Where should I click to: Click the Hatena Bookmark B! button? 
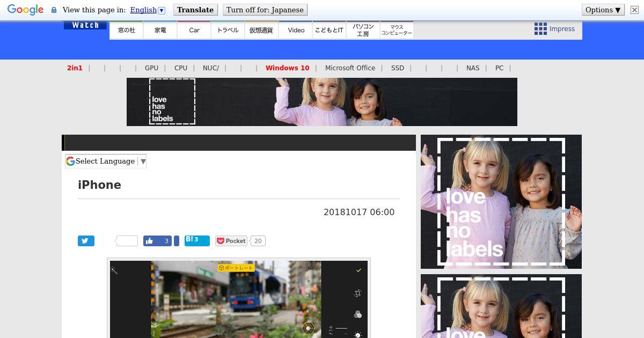[x=197, y=240]
